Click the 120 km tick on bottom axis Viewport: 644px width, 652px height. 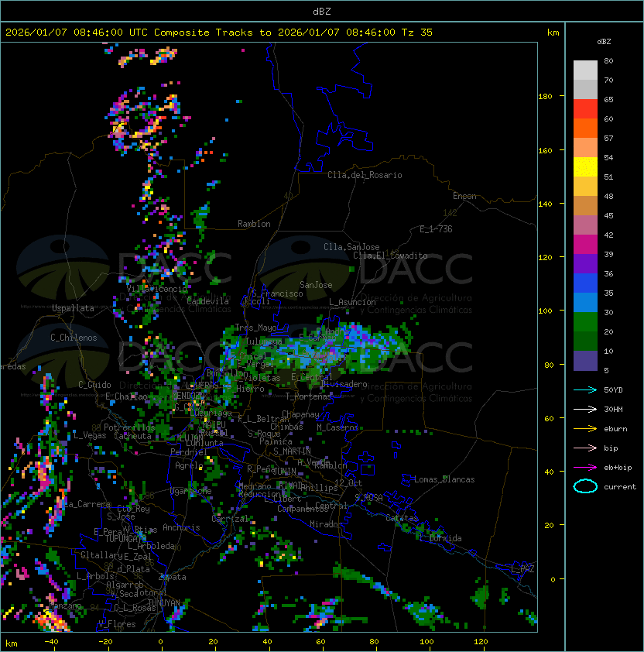pos(481,642)
